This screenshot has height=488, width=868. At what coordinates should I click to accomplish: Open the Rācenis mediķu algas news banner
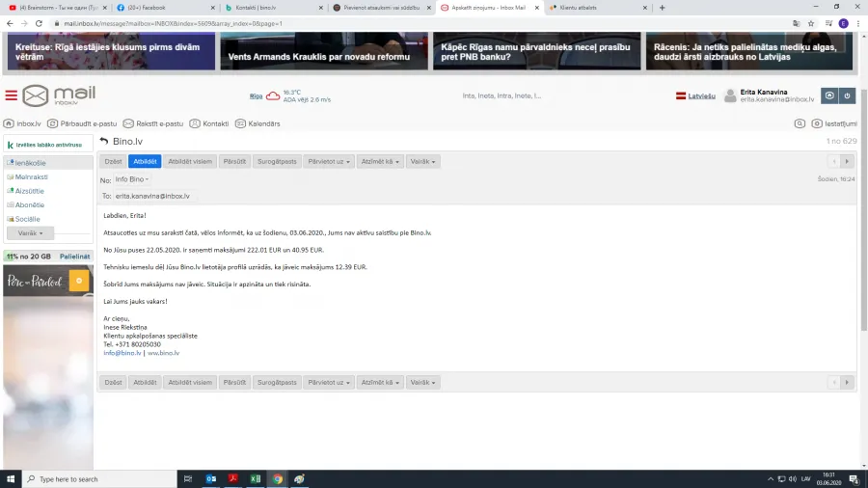coord(749,51)
